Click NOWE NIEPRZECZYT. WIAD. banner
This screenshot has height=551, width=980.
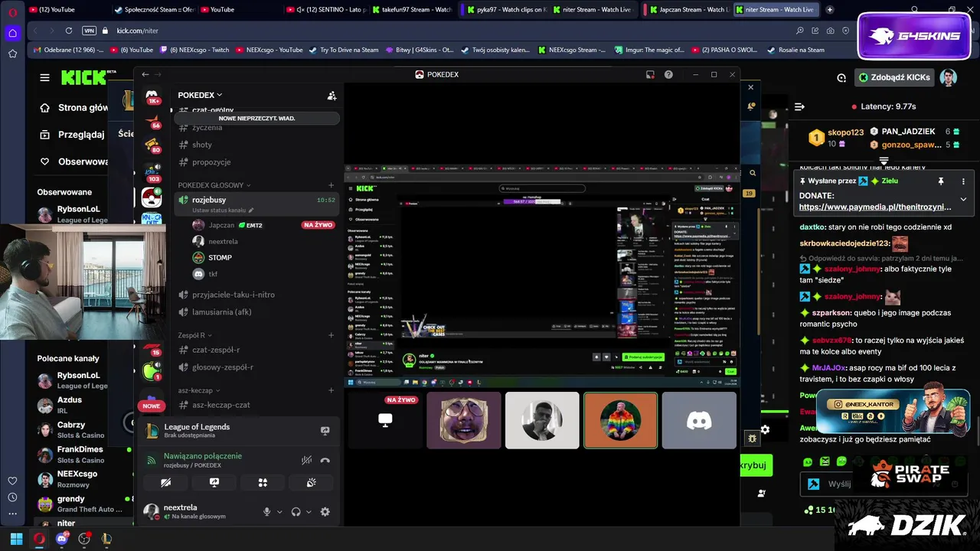[256, 119]
